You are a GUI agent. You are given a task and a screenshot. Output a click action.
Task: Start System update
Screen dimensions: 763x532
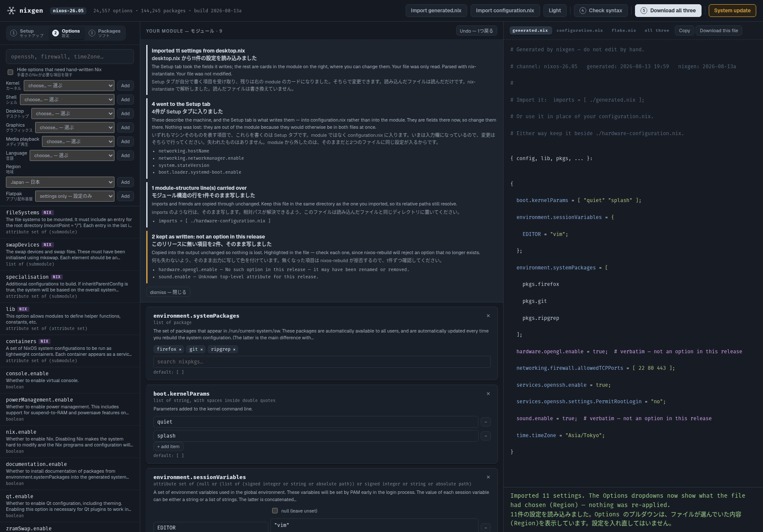732,11
